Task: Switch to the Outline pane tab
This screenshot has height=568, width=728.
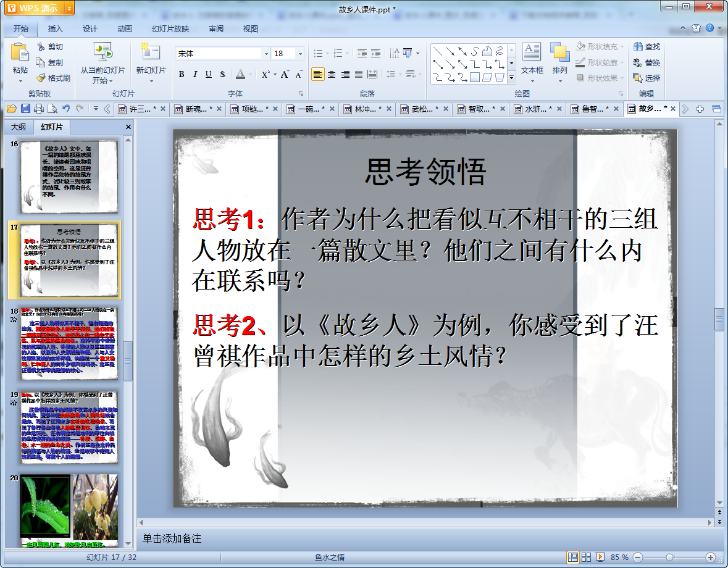Action: [19, 127]
